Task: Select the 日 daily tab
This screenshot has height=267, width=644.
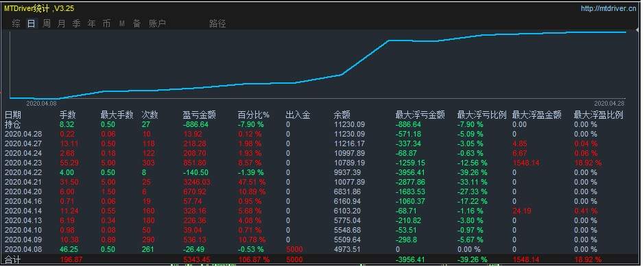Action: pyautogui.click(x=32, y=23)
